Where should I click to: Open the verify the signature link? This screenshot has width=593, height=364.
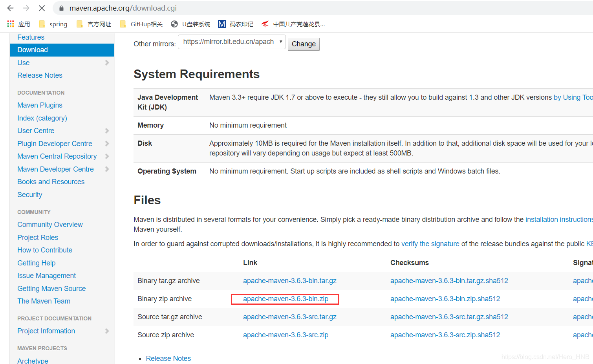pos(430,244)
